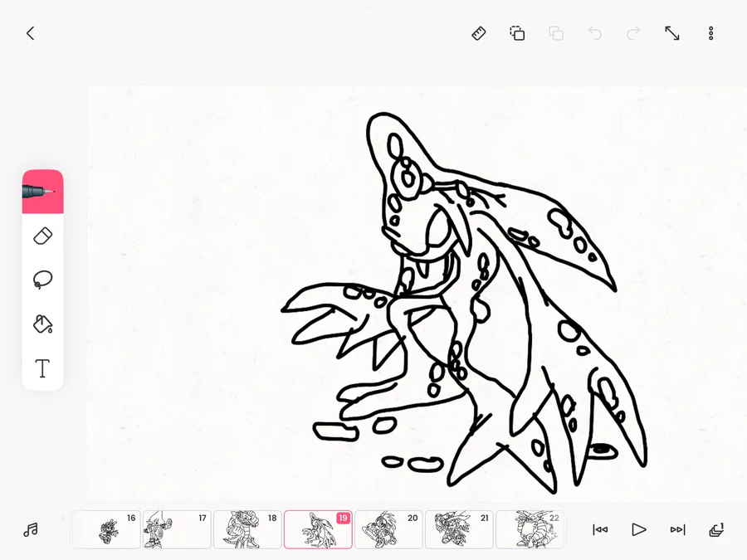Select frame 17 thumbnail
The height and width of the screenshot is (560, 747).
pos(177,529)
